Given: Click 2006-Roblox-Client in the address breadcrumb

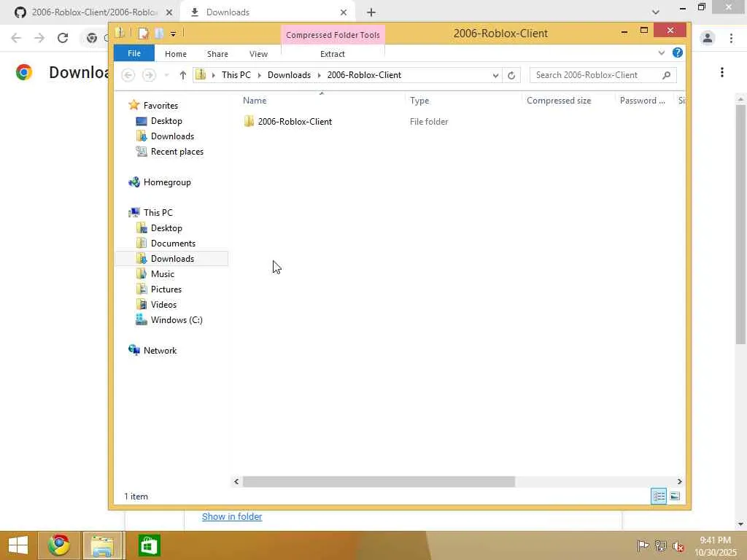Looking at the screenshot, I should point(364,75).
